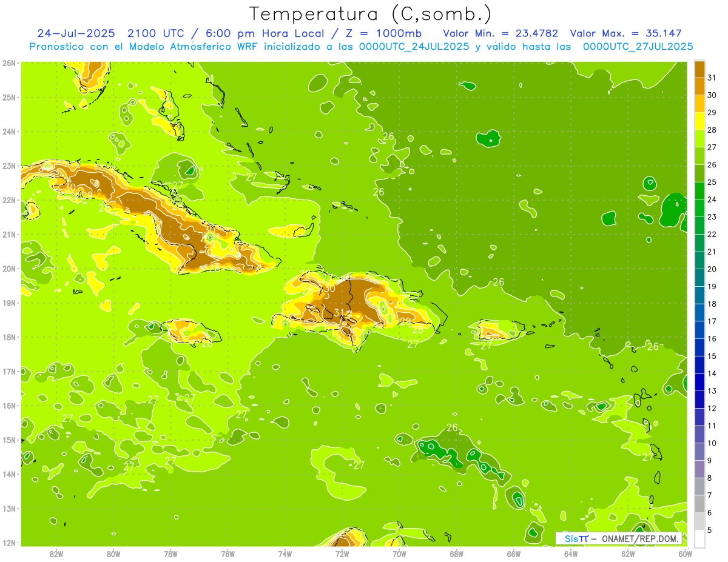Click the '21N' latitude axis label
This screenshot has height=562, width=728.
(x=9, y=234)
